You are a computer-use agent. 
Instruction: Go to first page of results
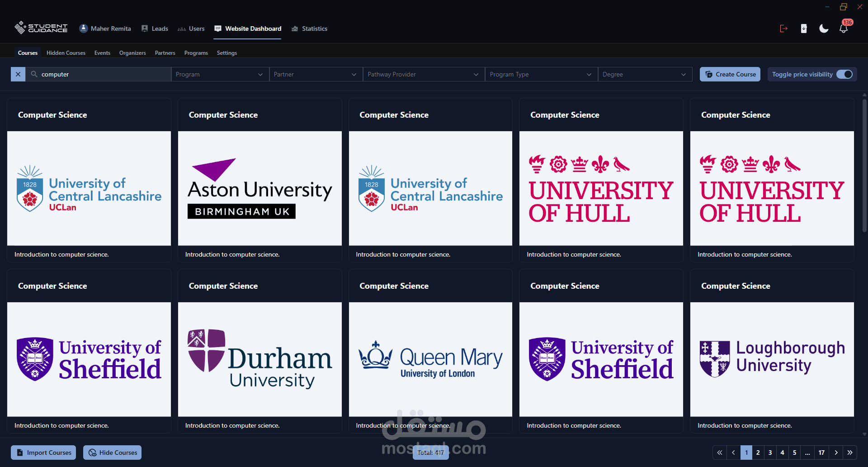click(720, 453)
